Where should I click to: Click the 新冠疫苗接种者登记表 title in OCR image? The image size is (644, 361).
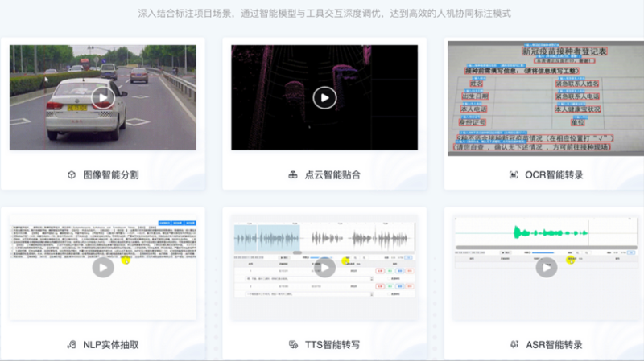coord(564,51)
